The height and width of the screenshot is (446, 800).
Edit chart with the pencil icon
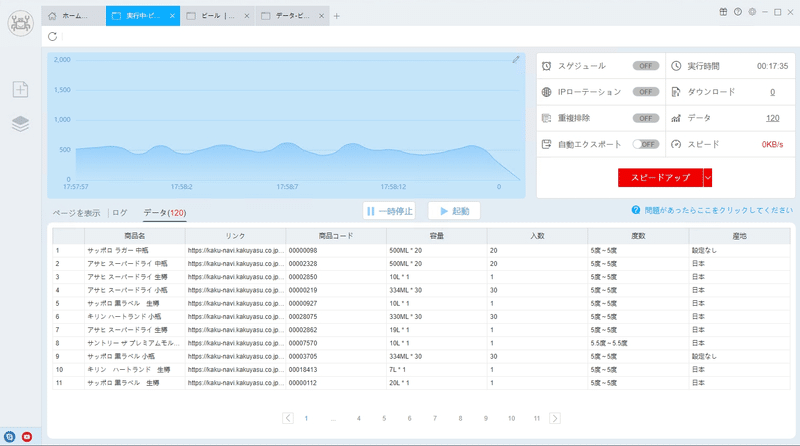coord(516,60)
